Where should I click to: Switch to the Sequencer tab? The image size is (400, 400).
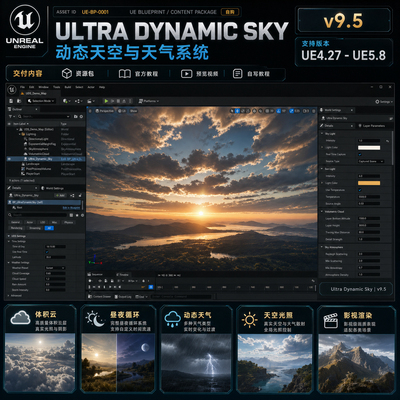click(96, 274)
